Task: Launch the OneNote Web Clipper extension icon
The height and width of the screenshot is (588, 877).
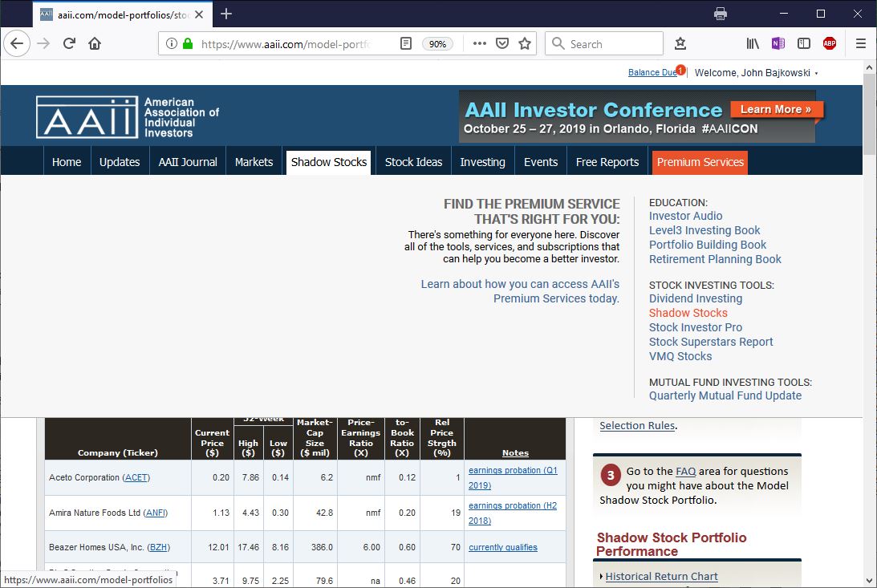Action: [778, 43]
